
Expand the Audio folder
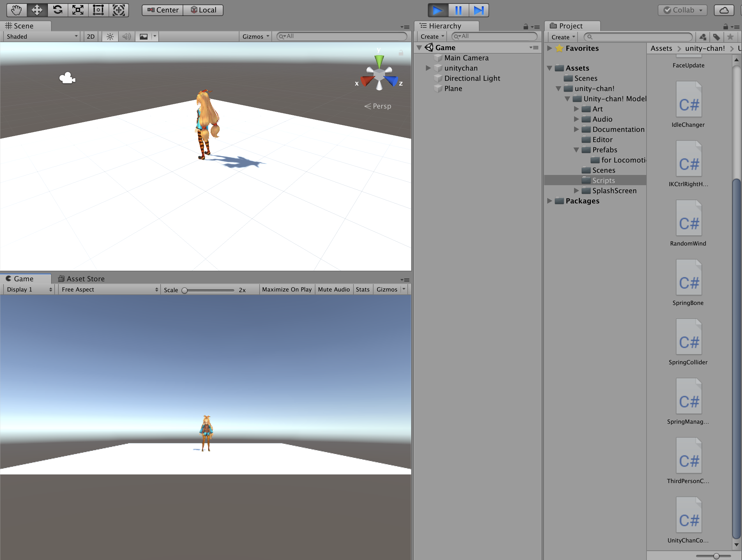coord(576,119)
